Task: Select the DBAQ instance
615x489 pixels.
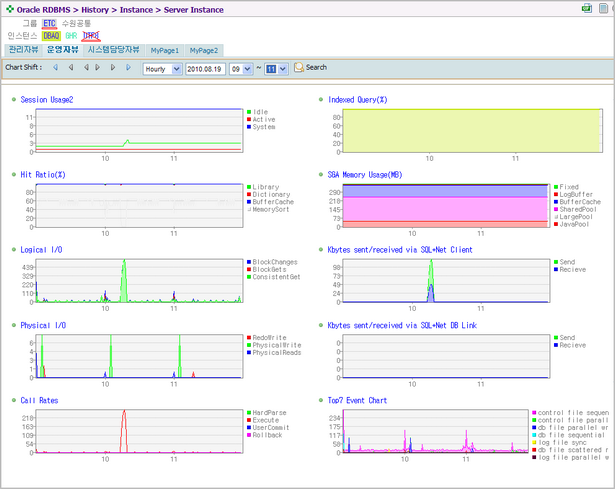Action: [x=51, y=36]
